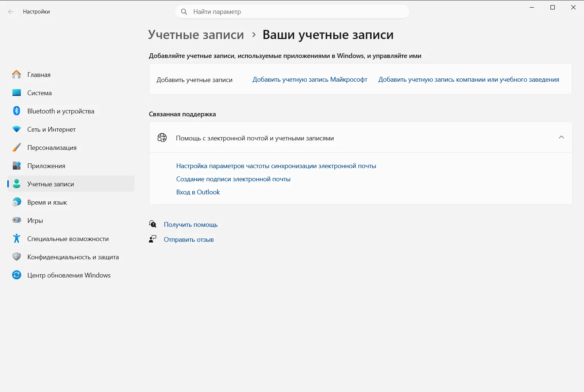Maximize the Настройки window

pyautogui.click(x=553, y=7)
